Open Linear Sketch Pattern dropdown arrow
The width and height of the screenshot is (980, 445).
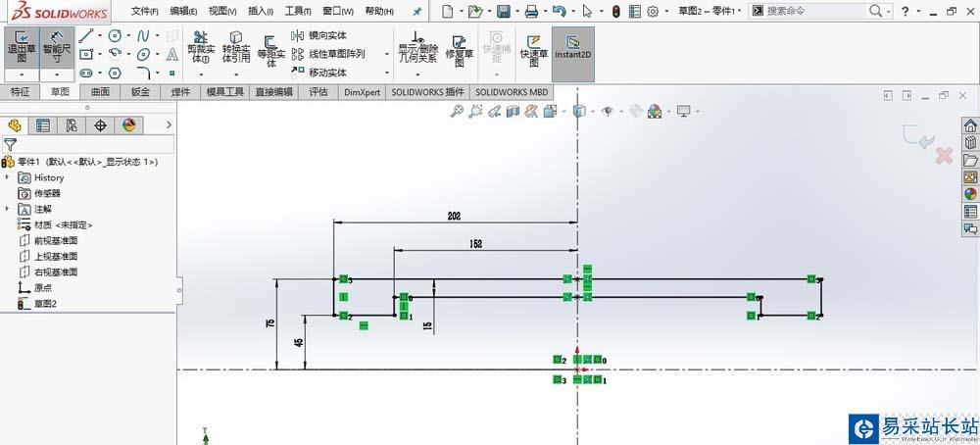pos(386,54)
